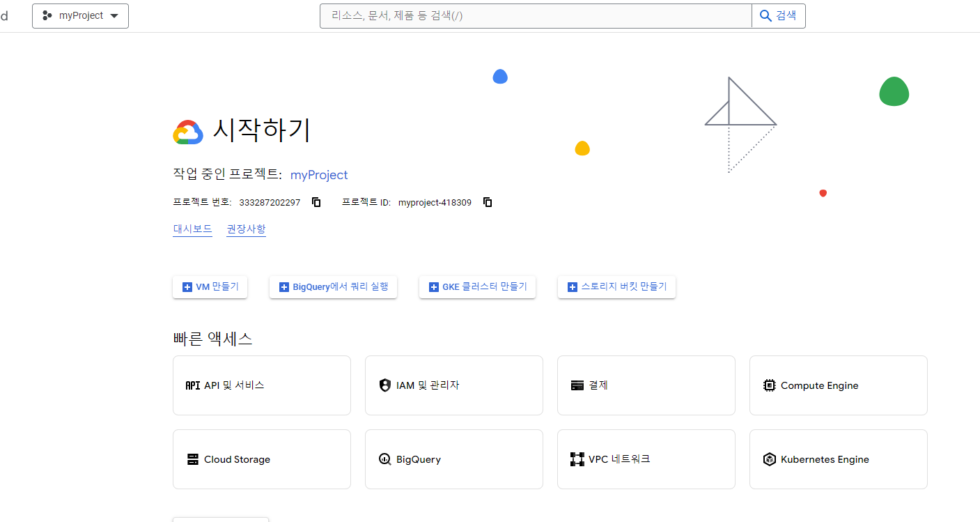Click the 프로젝트 번호: label

(x=202, y=203)
